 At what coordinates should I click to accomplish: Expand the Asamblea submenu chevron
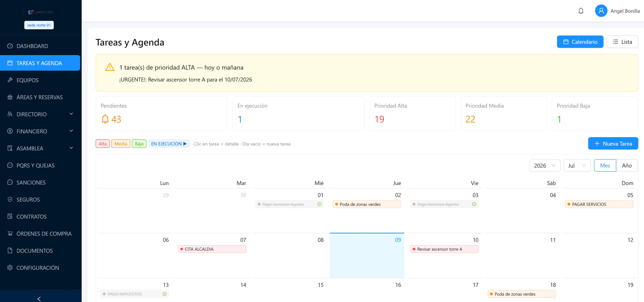coord(71,148)
